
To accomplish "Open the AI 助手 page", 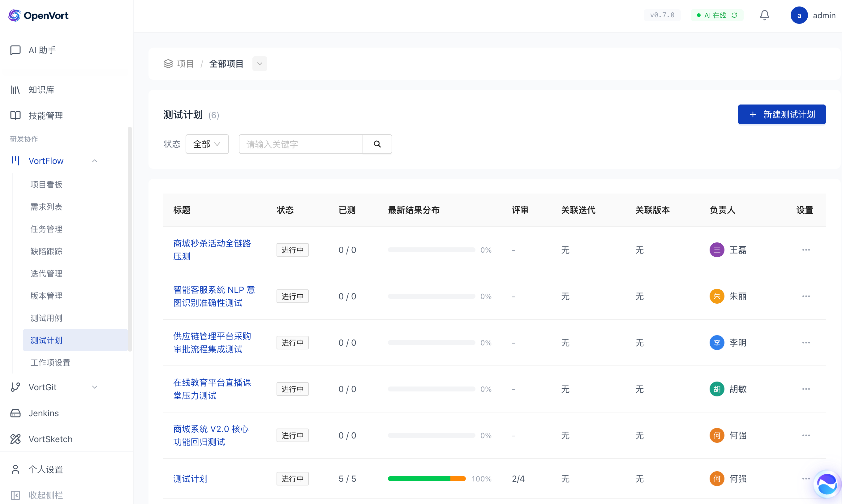I will (42, 50).
